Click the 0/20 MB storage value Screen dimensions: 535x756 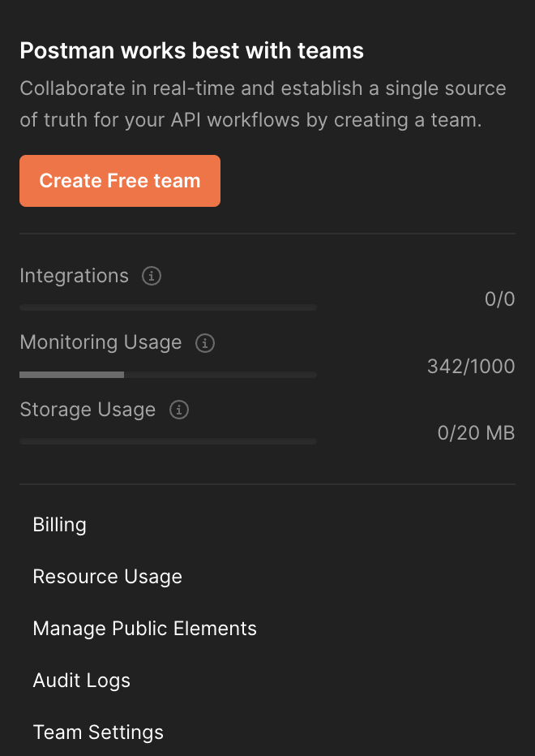tap(476, 433)
